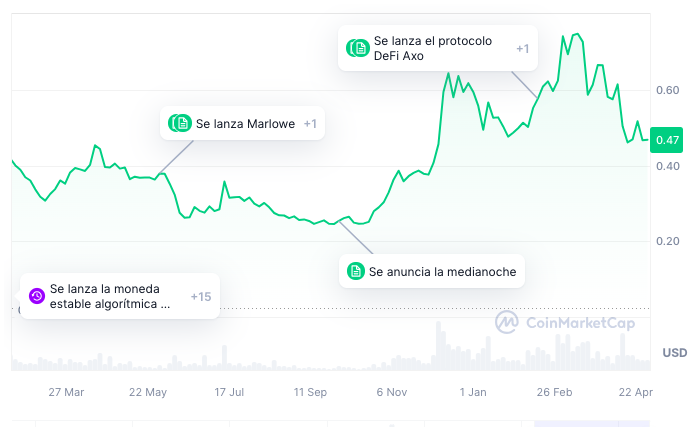The image size is (699, 427).
Task: Select the 6 Nov axis date label
Action: click(391, 392)
